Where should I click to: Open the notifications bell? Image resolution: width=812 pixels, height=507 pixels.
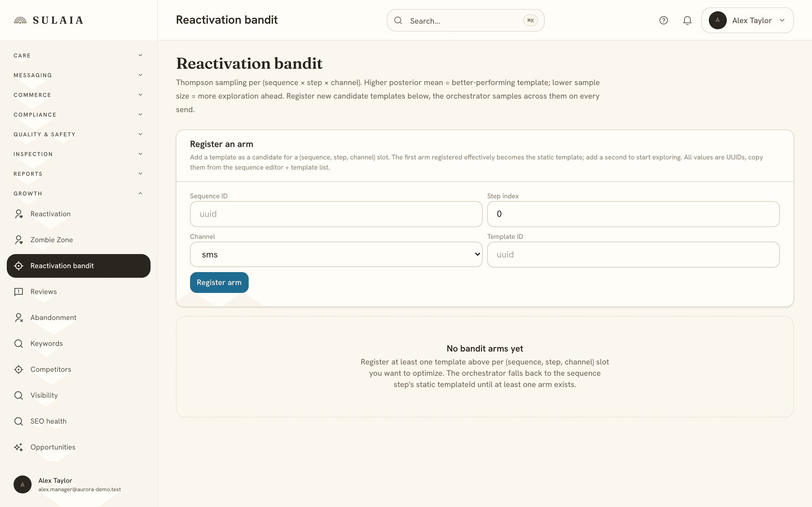(x=687, y=21)
